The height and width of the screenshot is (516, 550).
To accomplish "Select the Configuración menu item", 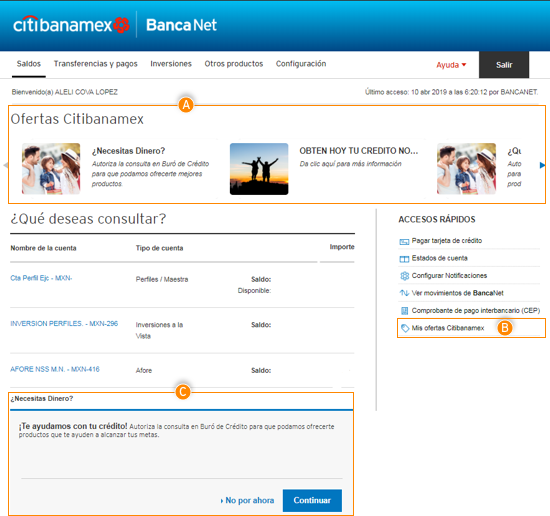I will pos(301,64).
